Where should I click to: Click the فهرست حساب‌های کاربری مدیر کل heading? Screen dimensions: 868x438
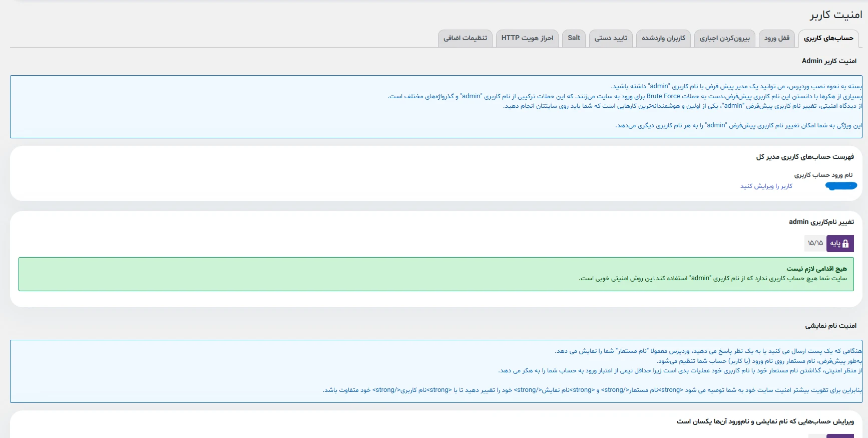pos(805,157)
